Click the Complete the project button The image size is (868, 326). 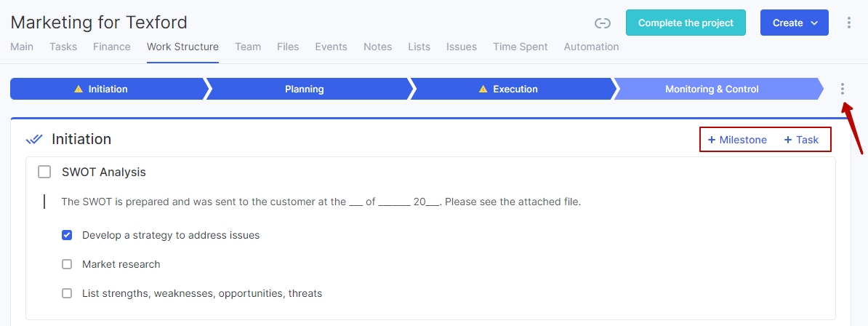[x=686, y=23]
